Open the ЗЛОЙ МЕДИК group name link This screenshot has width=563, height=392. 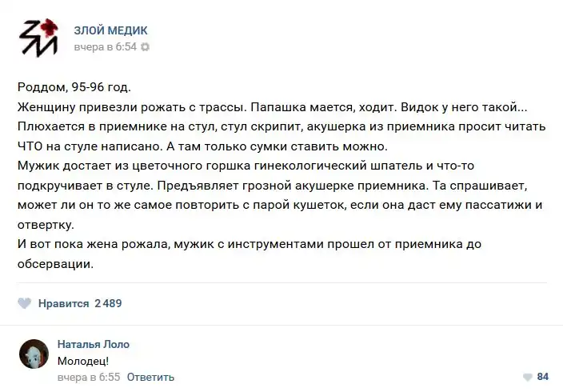(x=110, y=30)
